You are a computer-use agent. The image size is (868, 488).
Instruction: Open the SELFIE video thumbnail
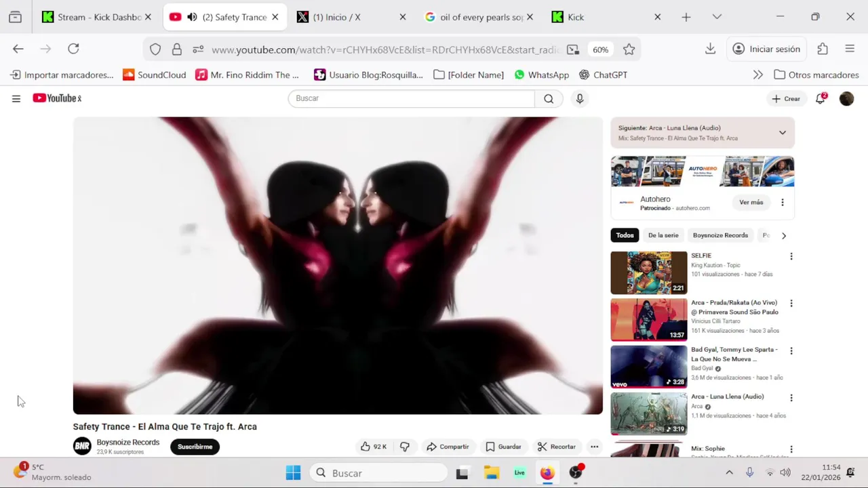pos(649,272)
